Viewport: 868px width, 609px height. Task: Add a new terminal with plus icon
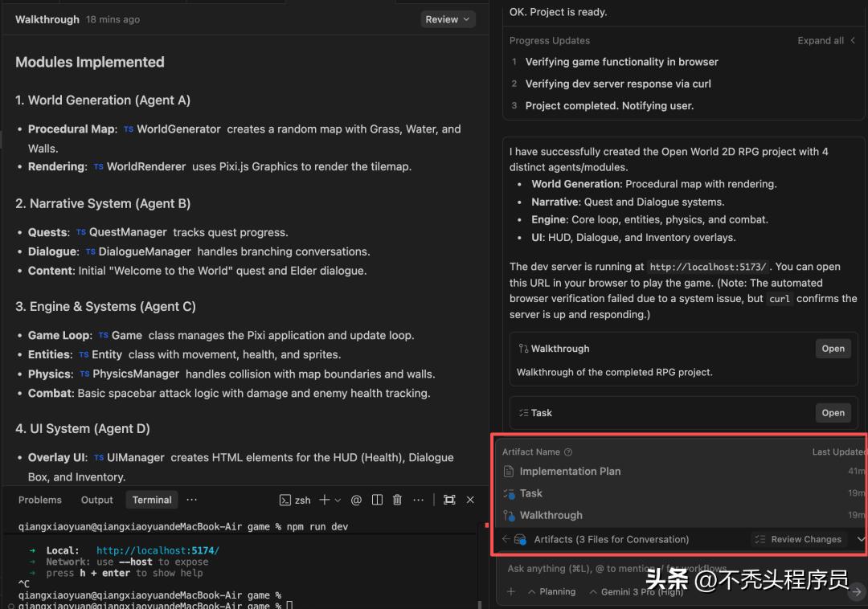pos(325,500)
